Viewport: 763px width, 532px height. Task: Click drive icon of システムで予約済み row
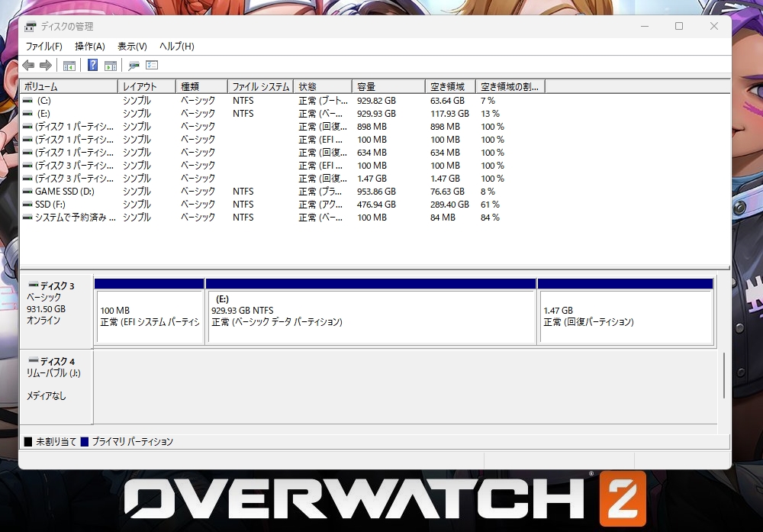(x=27, y=218)
